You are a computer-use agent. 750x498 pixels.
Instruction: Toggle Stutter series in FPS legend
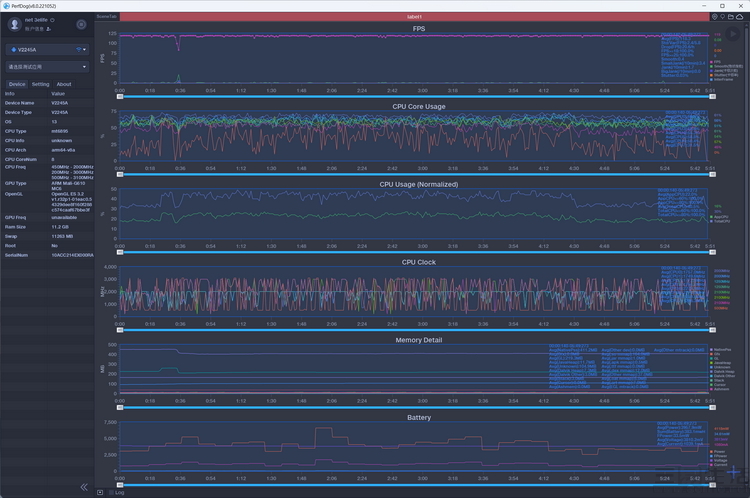tap(724, 75)
